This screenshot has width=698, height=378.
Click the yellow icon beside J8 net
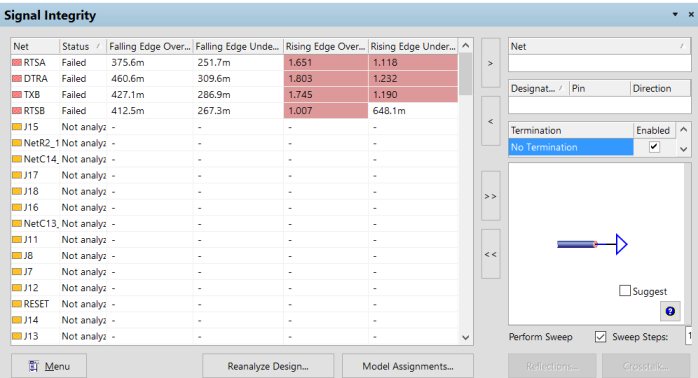click(x=17, y=256)
